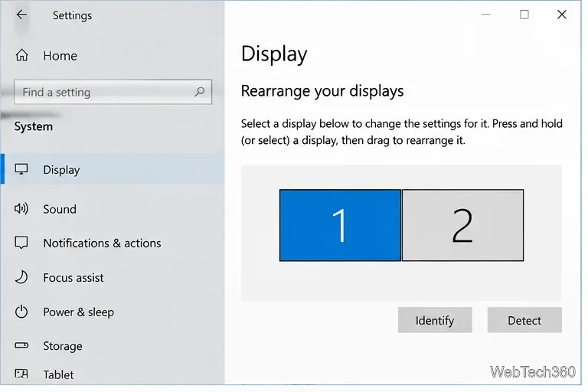Viewport: 588px width, 392px height.
Task: Minimize the Settings window
Action: tap(486, 15)
